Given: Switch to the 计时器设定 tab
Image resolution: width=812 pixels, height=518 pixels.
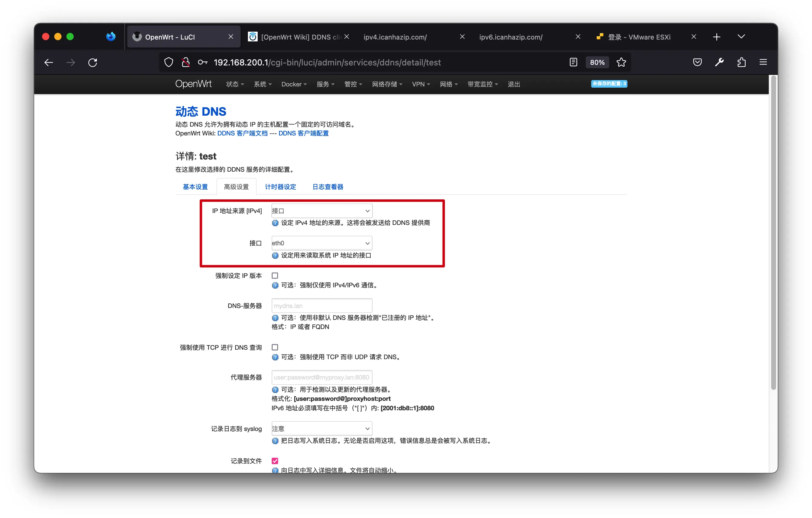Looking at the screenshot, I should pos(281,187).
